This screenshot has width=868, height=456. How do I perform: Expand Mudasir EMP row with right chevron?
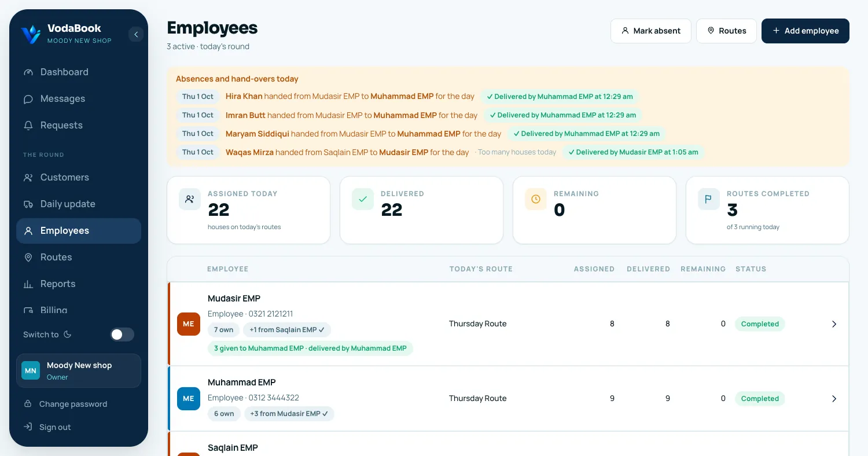click(834, 324)
